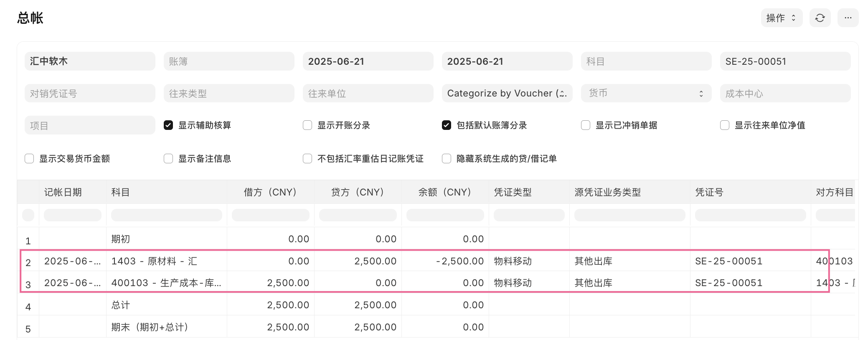Click the column filter box under 借方

(x=271, y=215)
